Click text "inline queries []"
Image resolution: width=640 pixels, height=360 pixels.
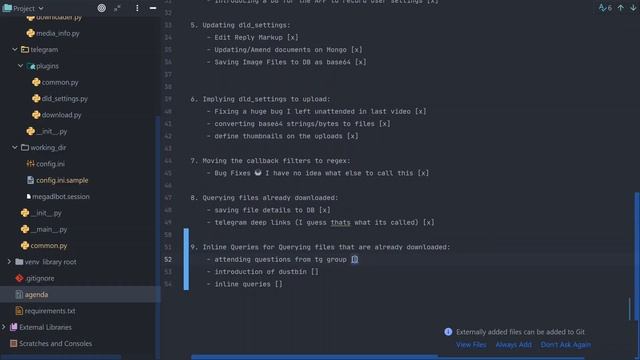(x=248, y=284)
